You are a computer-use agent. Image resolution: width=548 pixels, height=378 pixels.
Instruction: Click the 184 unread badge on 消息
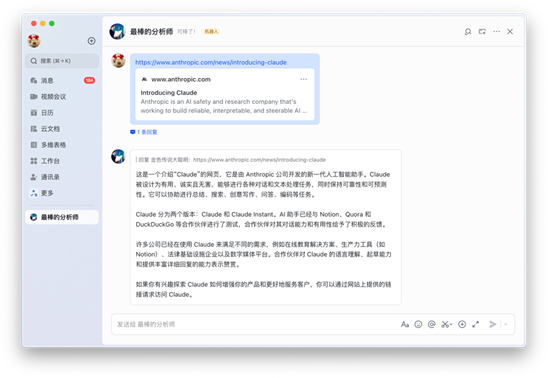point(89,81)
